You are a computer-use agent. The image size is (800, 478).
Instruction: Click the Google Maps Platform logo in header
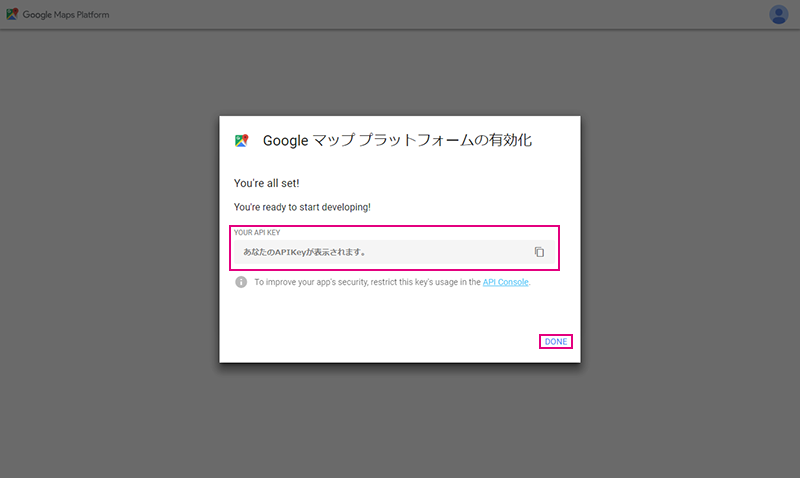pyautogui.click(x=12, y=14)
